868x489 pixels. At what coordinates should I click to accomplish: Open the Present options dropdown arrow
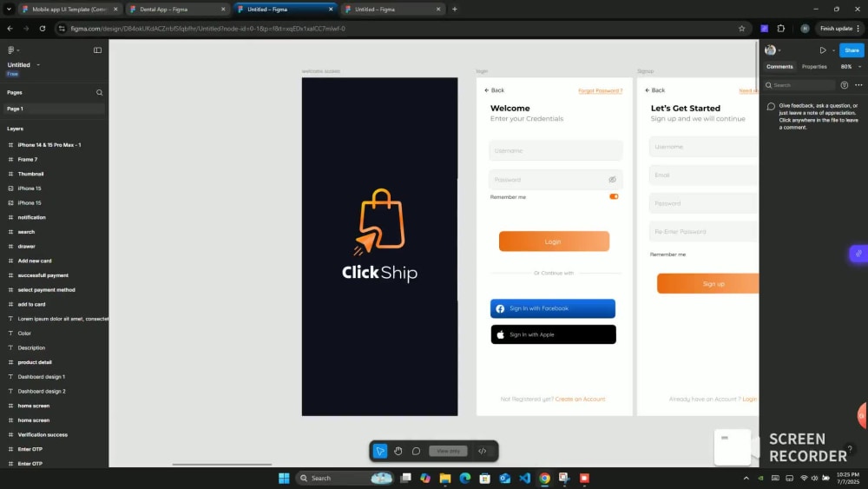pyautogui.click(x=833, y=50)
